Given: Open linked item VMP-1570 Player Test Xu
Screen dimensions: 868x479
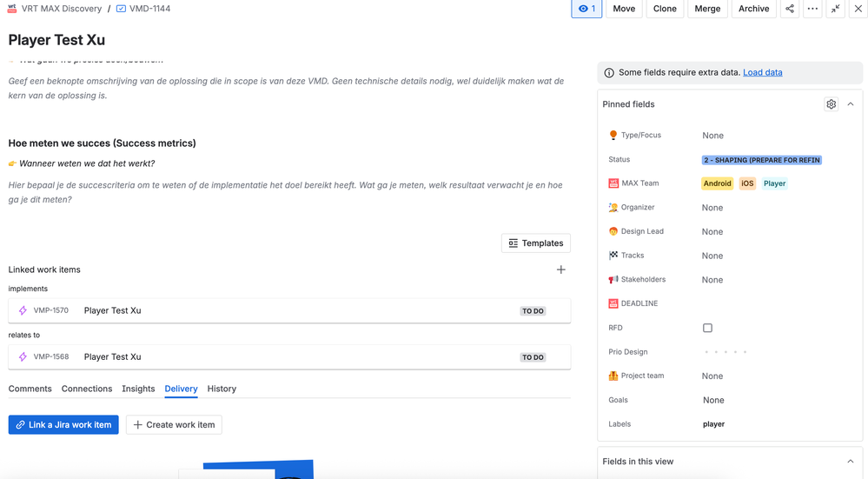Looking at the screenshot, I should [289, 310].
